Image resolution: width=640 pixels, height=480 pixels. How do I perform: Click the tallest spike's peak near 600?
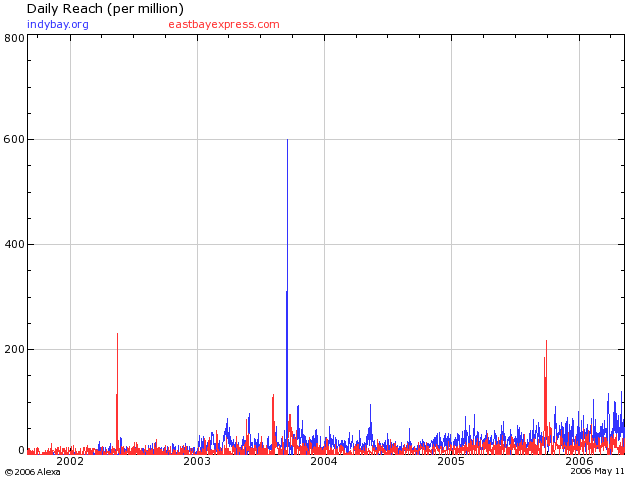click(287, 141)
